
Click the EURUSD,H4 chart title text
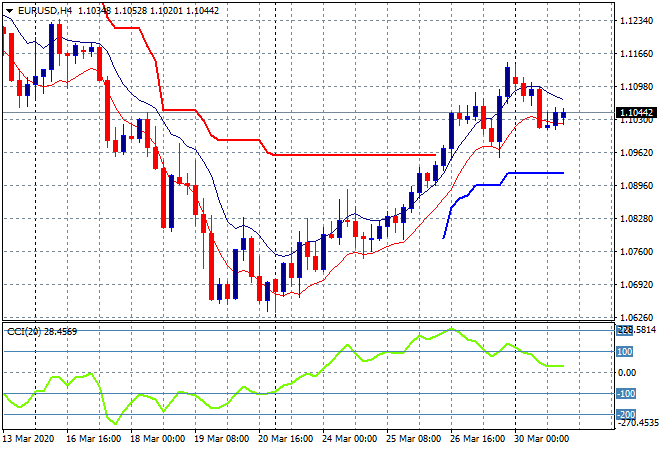click(x=45, y=11)
